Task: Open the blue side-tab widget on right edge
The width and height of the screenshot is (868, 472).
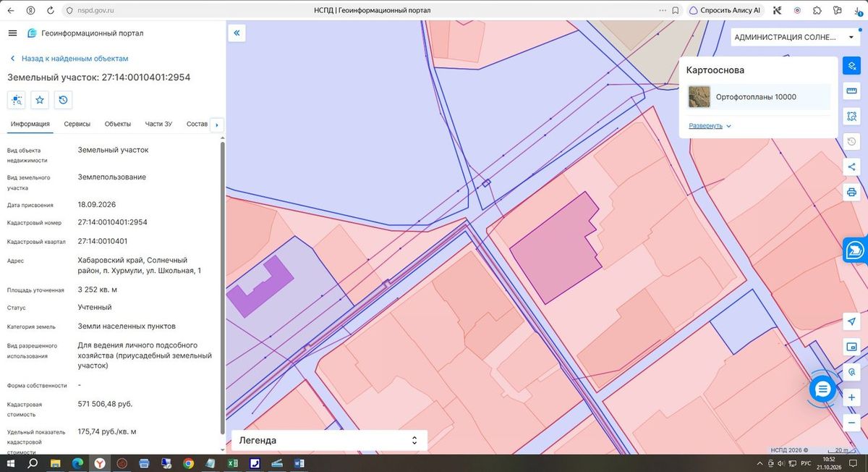Action: tap(855, 250)
